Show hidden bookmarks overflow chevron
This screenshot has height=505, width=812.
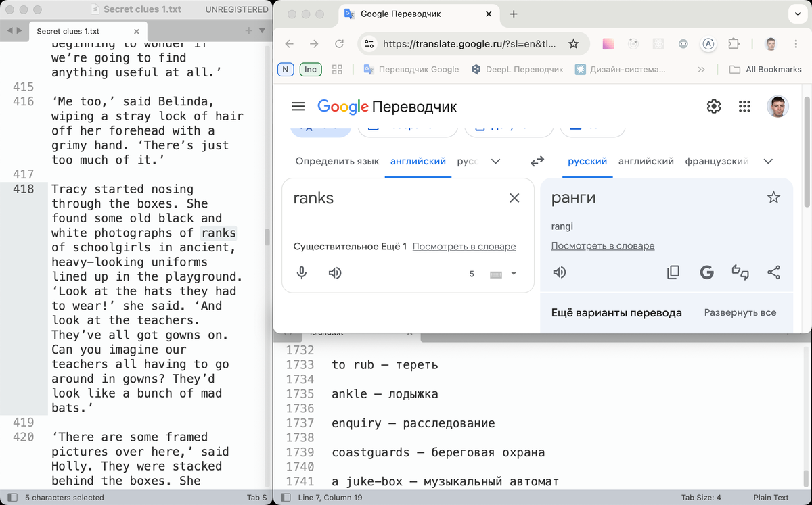[x=701, y=69]
